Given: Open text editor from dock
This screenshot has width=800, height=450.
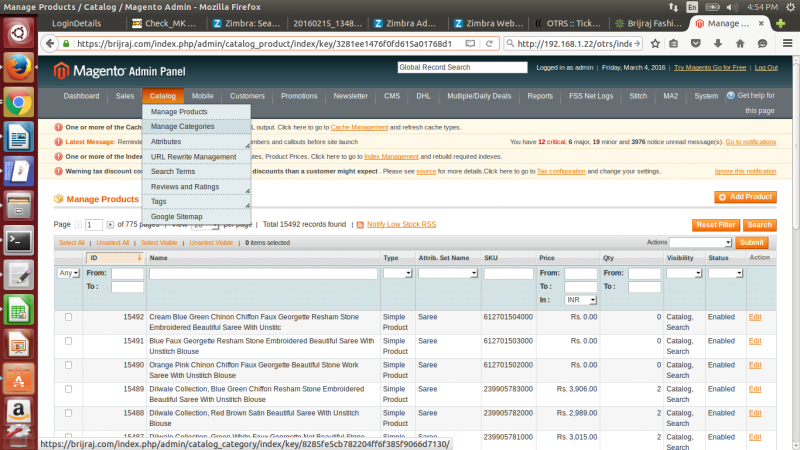Looking at the screenshot, I should 18,276.
